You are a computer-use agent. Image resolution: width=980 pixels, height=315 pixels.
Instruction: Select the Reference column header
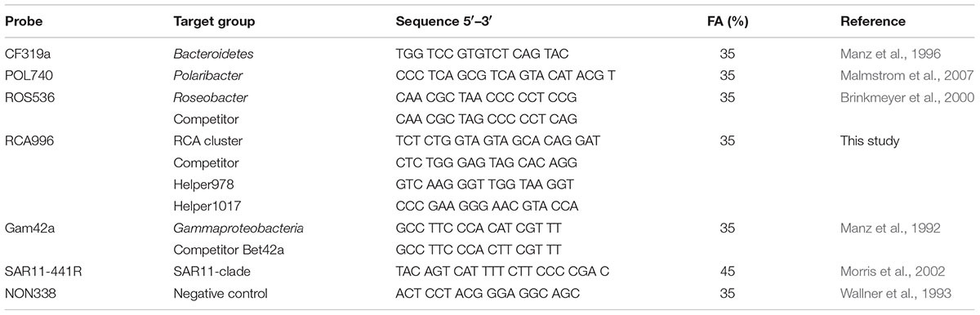[871, 21]
